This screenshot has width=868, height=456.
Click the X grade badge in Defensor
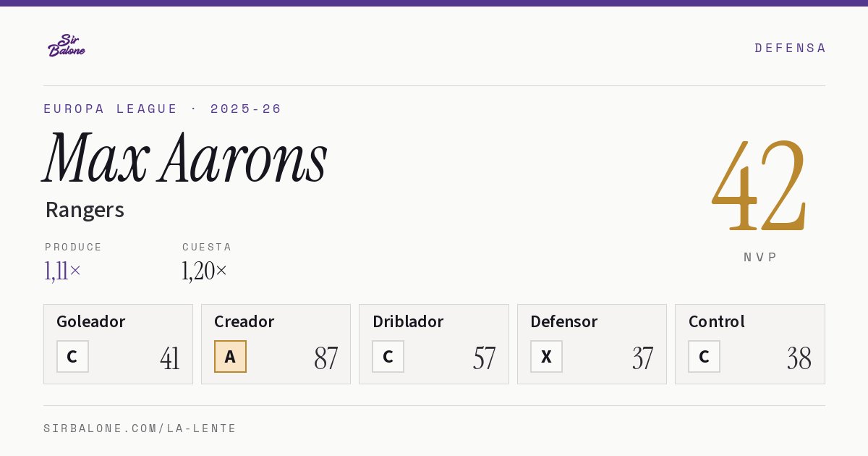tap(546, 356)
